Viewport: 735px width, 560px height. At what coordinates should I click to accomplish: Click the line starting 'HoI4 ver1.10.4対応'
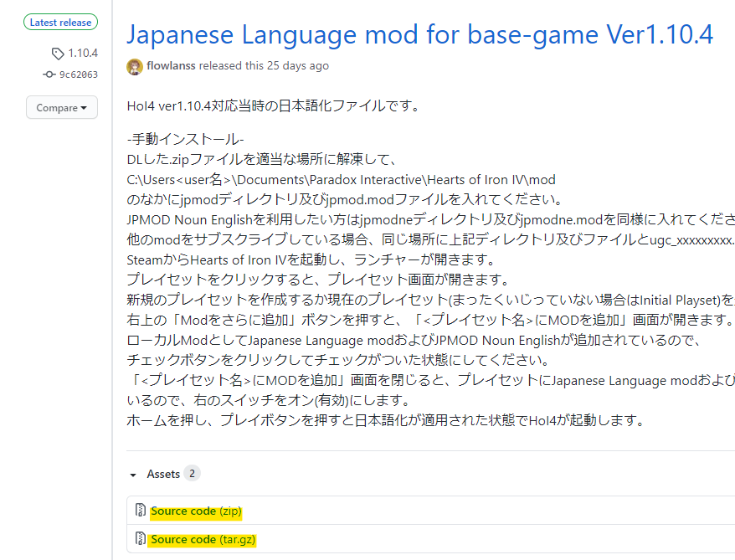pos(273,106)
